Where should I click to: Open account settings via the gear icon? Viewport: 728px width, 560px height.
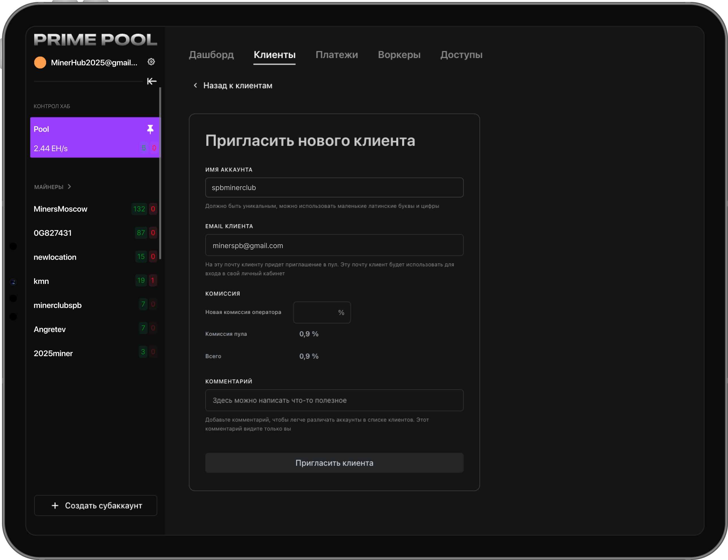point(152,61)
